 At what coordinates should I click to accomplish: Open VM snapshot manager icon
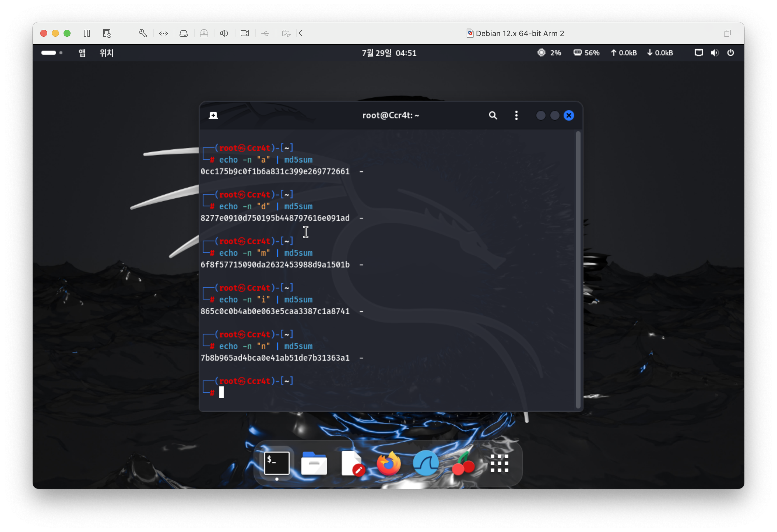[107, 34]
